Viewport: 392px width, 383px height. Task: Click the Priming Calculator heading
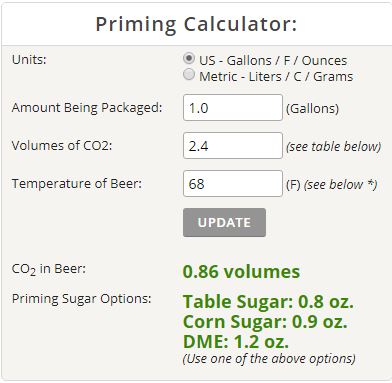click(196, 25)
